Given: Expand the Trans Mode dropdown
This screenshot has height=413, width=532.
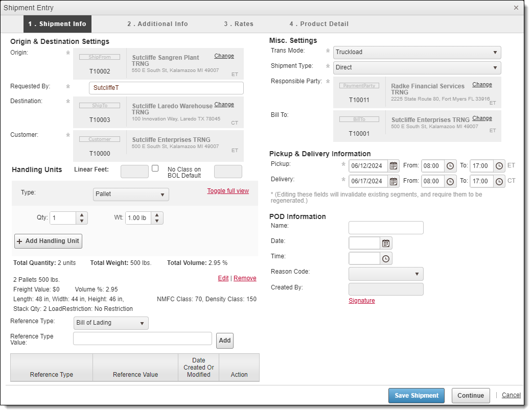Looking at the screenshot, I should click(x=417, y=52).
